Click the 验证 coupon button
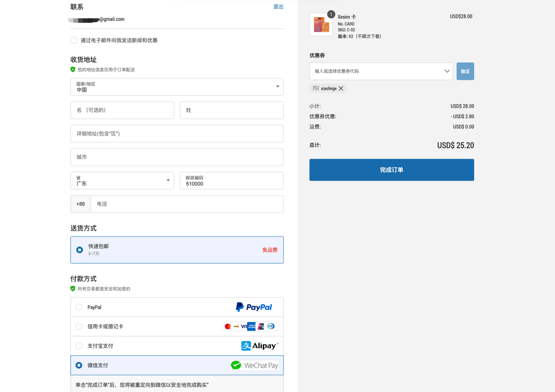This screenshot has height=392, width=555. pyautogui.click(x=465, y=71)
